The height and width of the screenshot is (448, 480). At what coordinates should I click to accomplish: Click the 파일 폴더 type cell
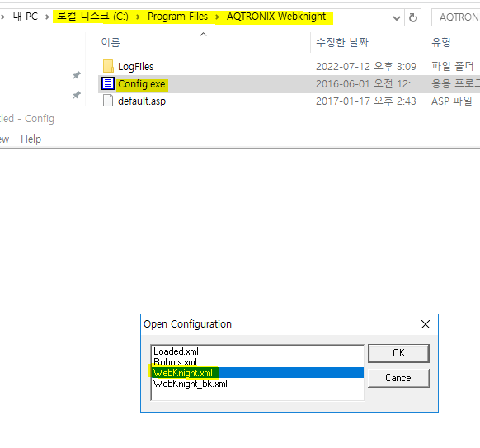click(x=453, y=66)
